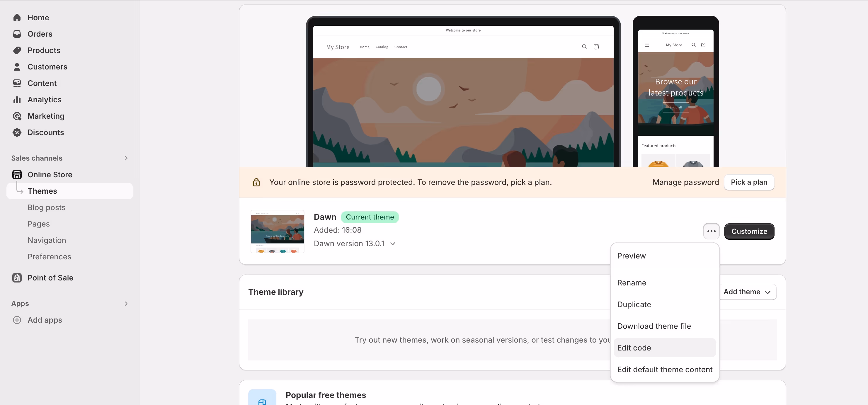Click the Customize button
The width and height of the screenshot is (868, 405).
[749, 232]
